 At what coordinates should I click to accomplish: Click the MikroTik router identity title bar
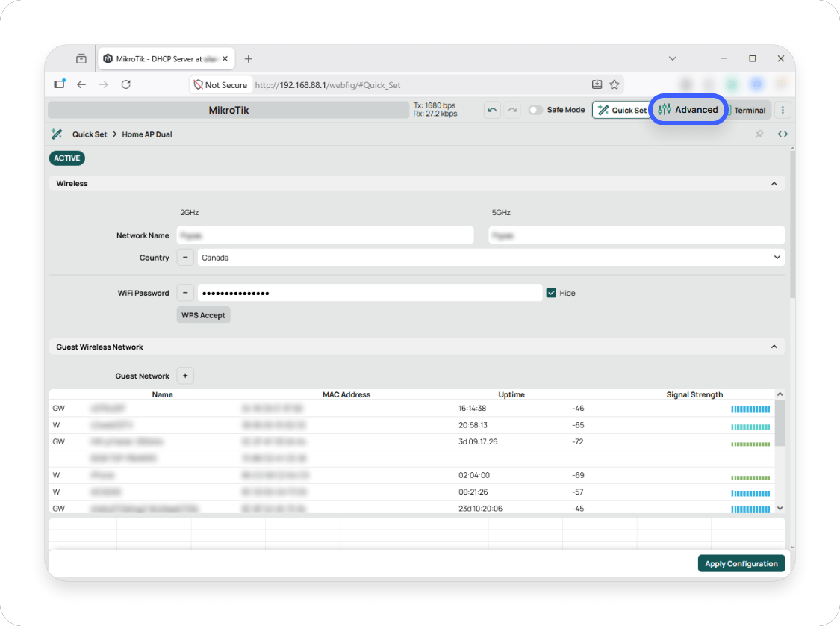coord(228,110)
